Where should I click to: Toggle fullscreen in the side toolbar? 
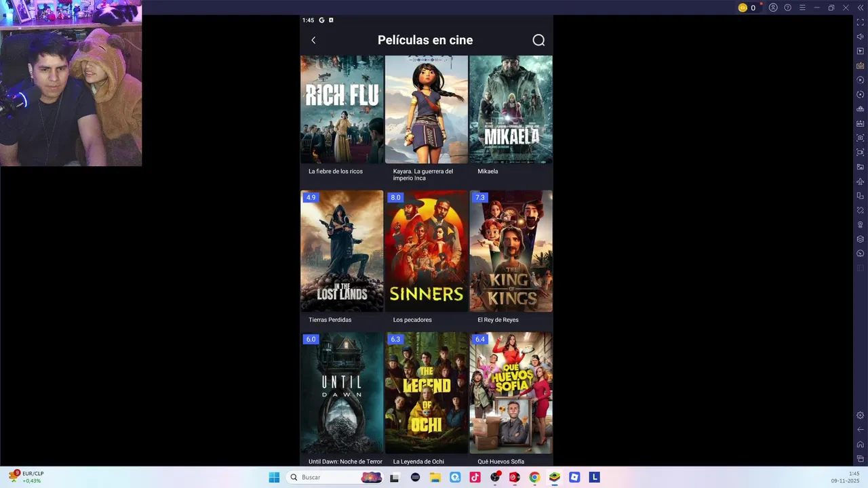click(x=861, y=22)
